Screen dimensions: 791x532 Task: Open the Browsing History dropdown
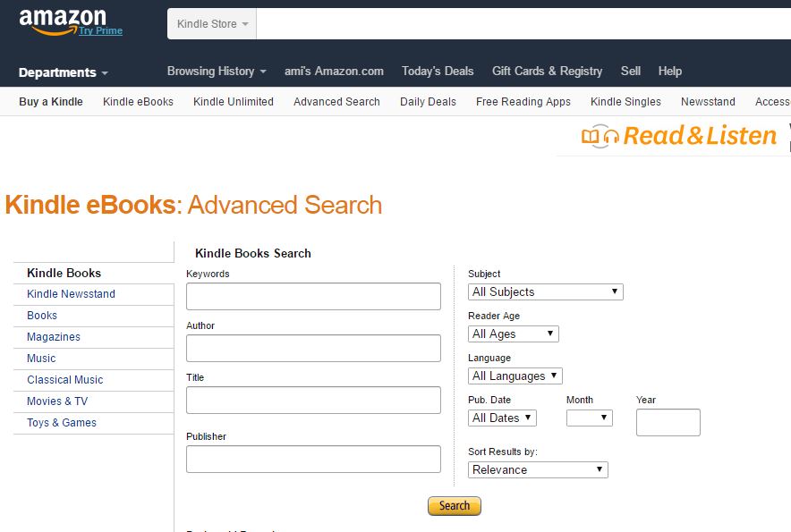[217, 72]
